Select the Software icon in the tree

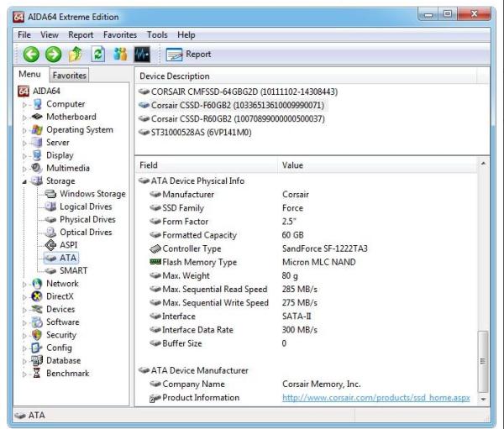[37, 322]
